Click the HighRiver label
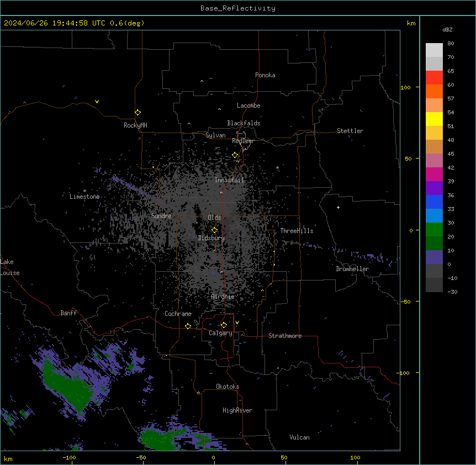476x465 pixels. tap(237, 410)
